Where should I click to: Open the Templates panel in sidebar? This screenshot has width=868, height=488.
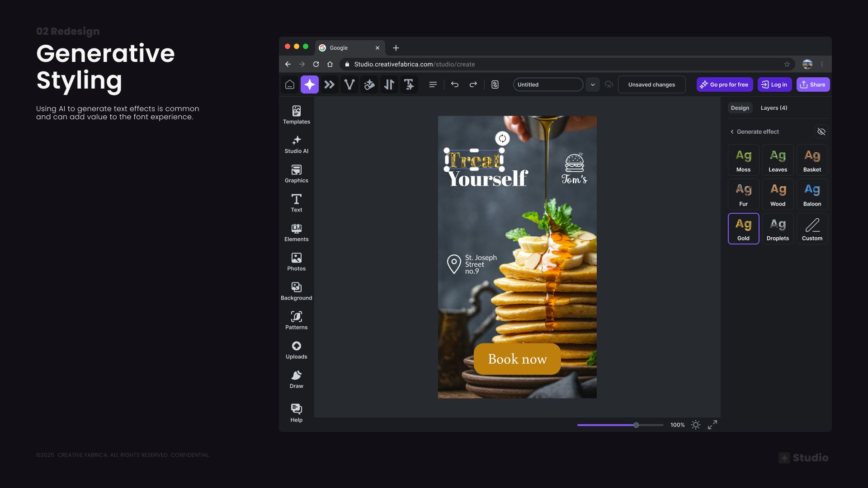[x=296, y=115]
